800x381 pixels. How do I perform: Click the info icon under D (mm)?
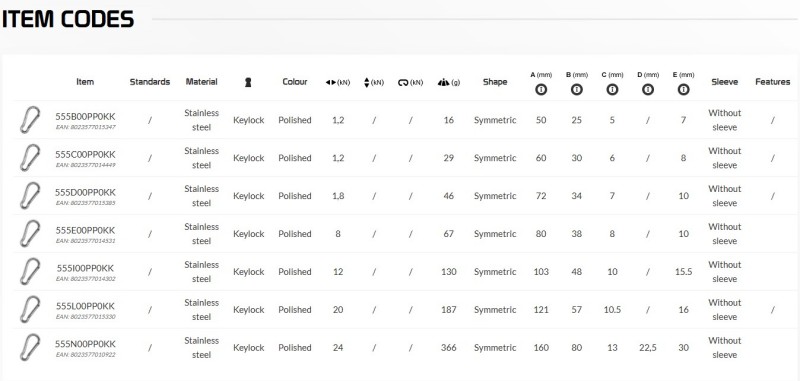pyautogui.click(x=648, y=90)
